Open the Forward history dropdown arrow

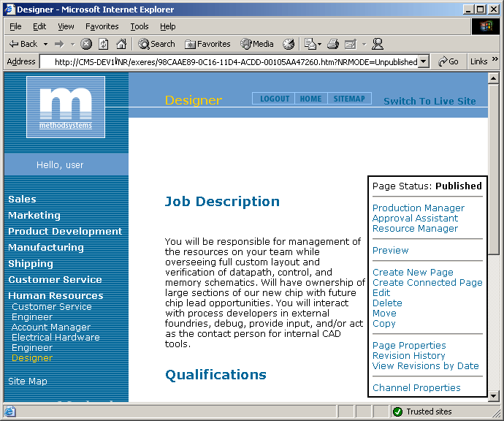(x=72, y=44)
